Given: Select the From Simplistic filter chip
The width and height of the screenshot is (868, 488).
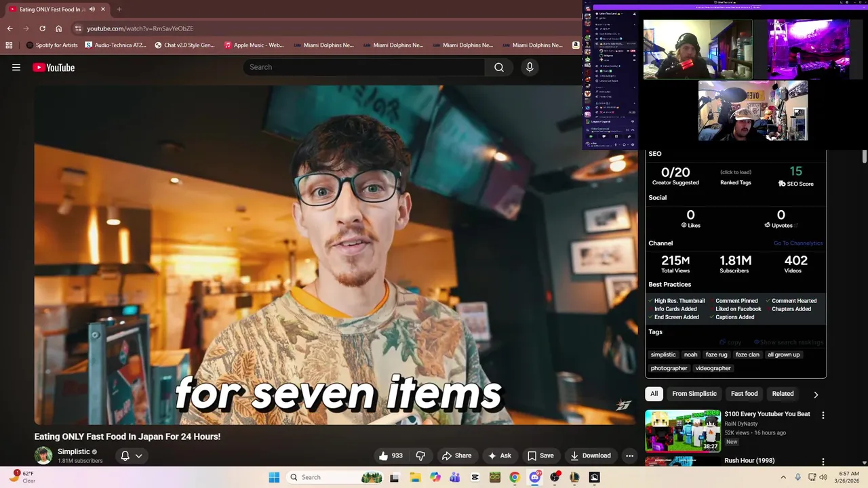Looking at the screenshot, I should (x=694, y=394).
